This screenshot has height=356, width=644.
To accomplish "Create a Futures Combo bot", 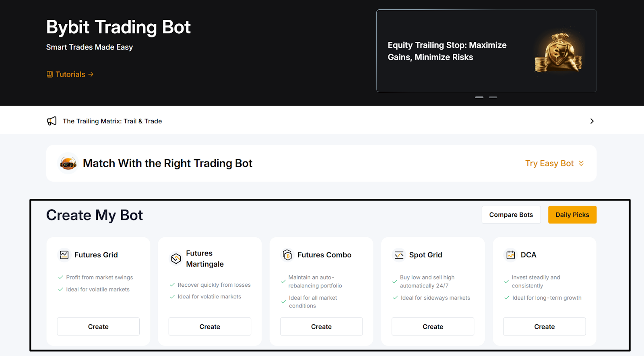I will 321,327.
